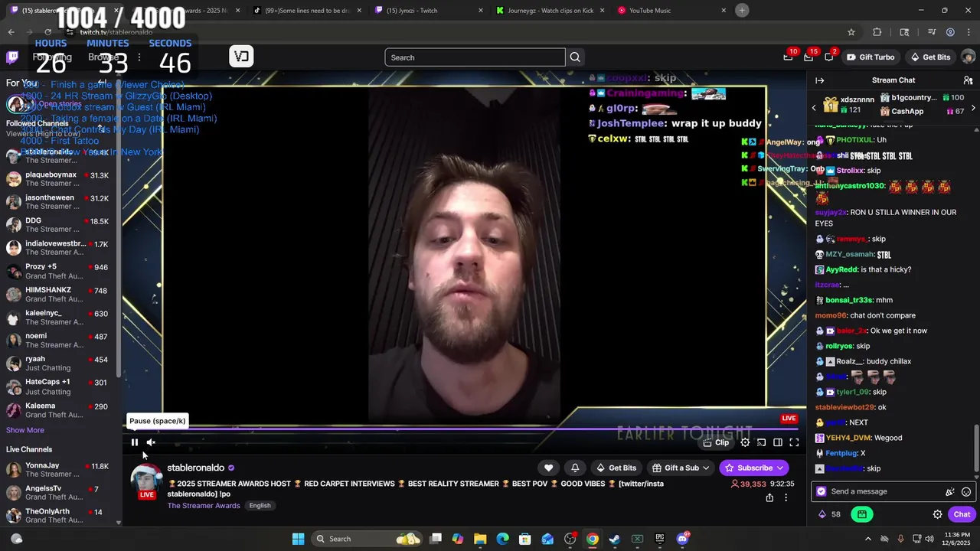Open plaqueboymax in Followed Channels
Image resolution: width=980 pixels, height=551 pixels.
click(58, 179)
